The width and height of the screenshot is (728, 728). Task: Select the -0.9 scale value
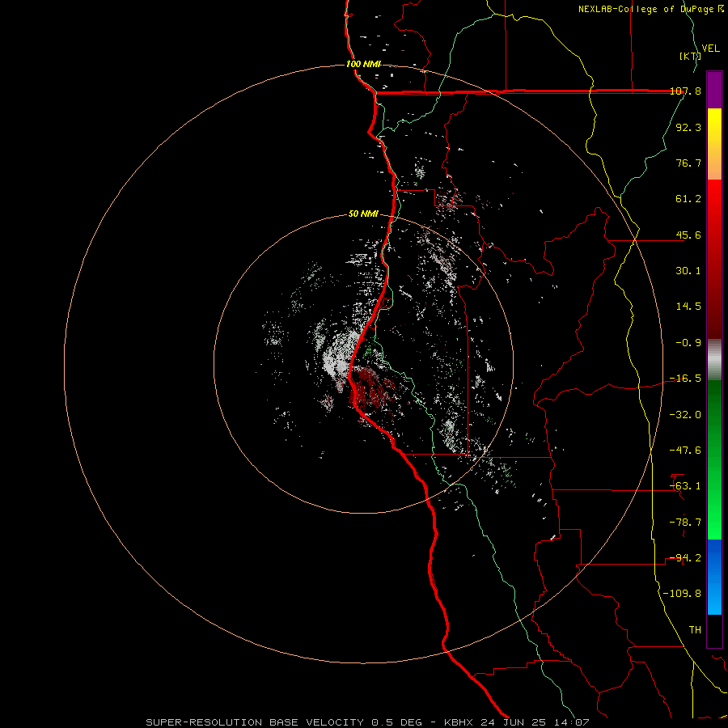688,343
